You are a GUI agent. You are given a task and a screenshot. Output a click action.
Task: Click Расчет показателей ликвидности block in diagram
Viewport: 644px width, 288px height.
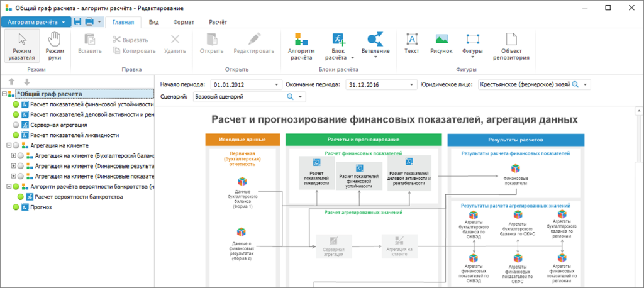pyautogui.click(x=317, y=172)
